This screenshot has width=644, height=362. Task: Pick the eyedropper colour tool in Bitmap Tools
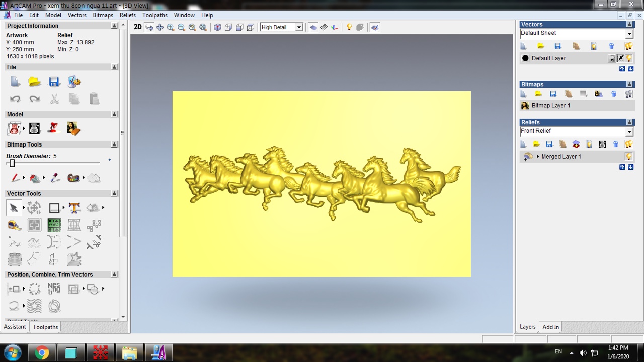55,178
